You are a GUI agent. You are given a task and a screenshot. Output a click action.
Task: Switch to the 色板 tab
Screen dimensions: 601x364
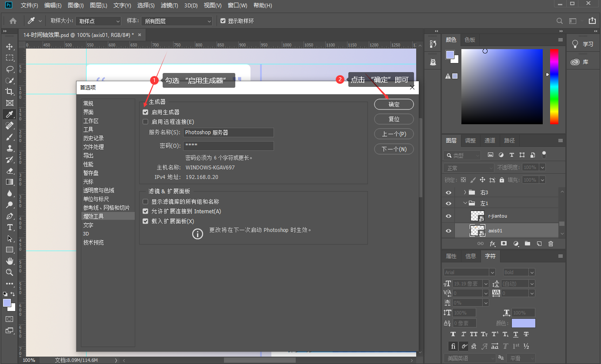point(470,40)
